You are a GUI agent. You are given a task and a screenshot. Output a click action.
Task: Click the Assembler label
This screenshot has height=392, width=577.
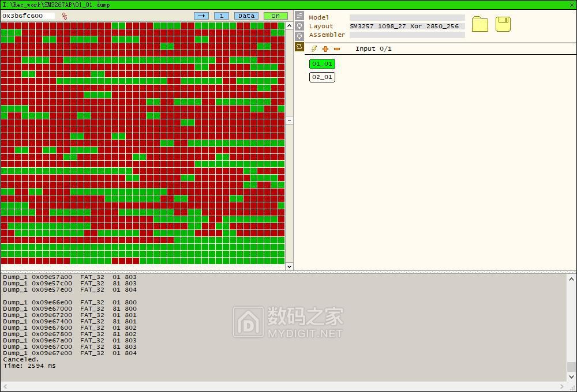click(x=327, y=35)
